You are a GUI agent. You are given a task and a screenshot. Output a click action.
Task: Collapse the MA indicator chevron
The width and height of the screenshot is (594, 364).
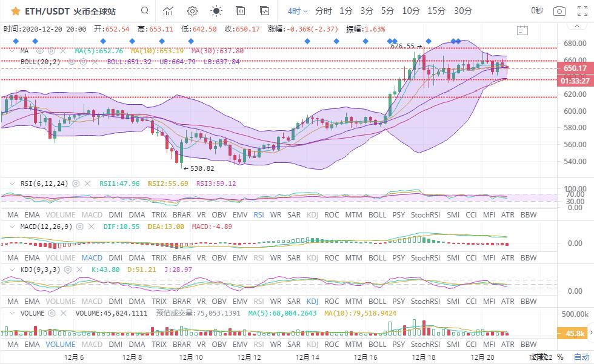12,51
